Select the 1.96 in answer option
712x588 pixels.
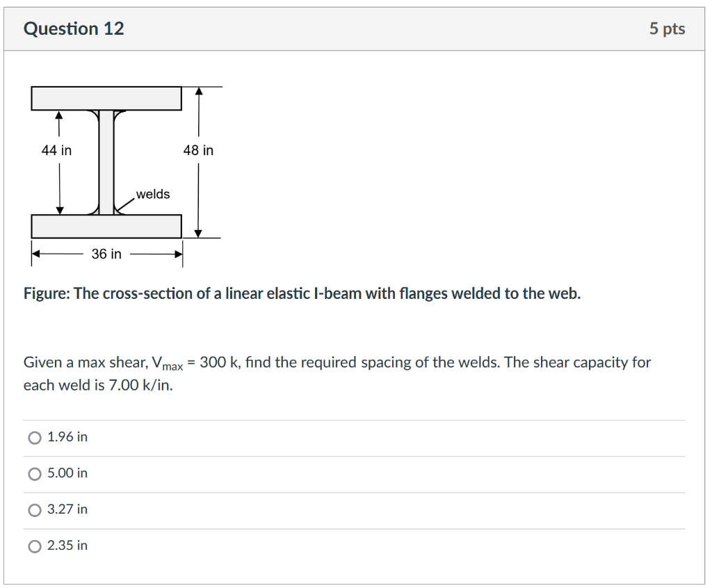35,437
